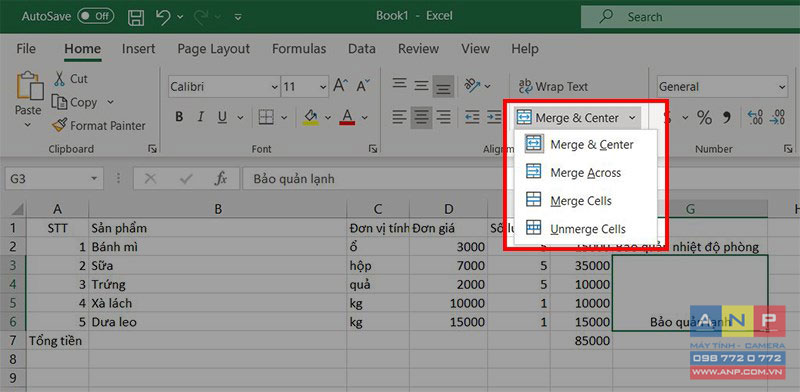Switch to the Formulas tab

tap(299, 49)
